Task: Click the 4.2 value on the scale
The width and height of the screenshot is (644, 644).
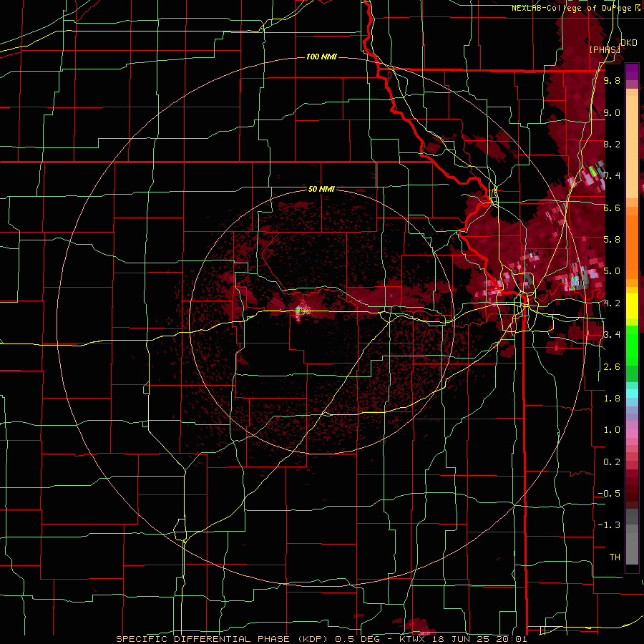Action: [x=612, y=303]
